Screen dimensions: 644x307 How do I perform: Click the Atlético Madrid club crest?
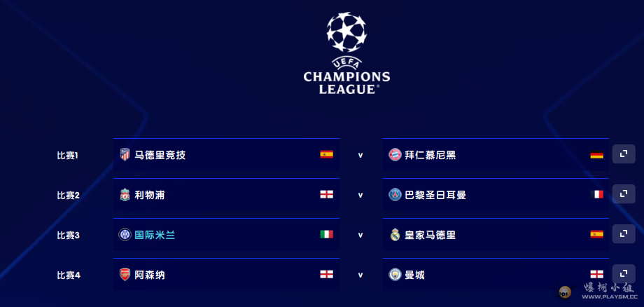125,155
